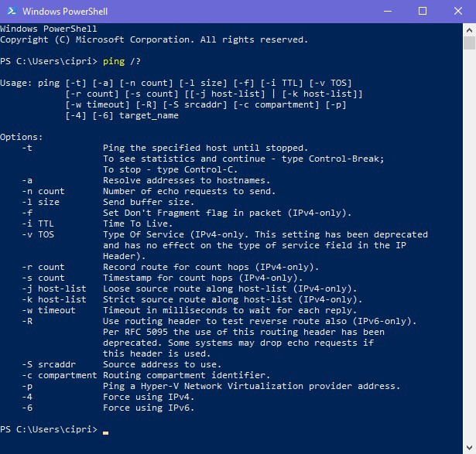476x454 pixels.
Task: Click the '-j host-list' option
Action: pos(54,288)
